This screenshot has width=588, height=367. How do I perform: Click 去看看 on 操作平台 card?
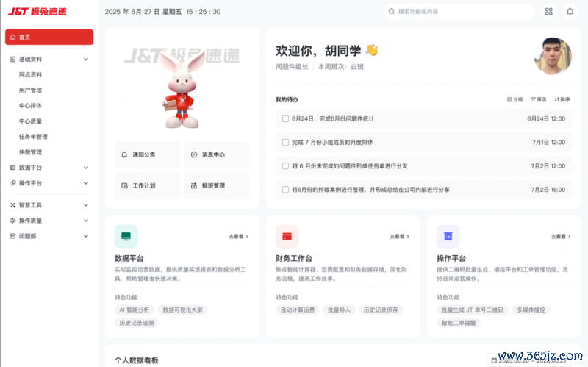(561, 236)
